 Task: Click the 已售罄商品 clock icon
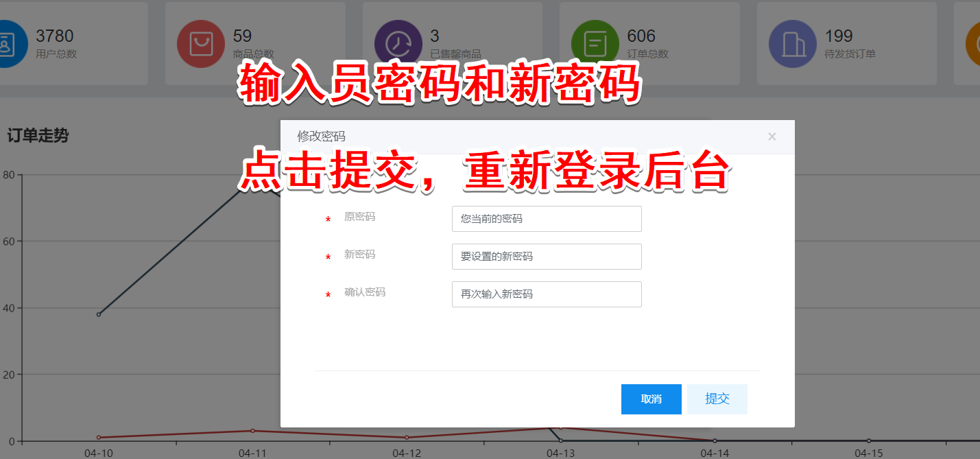(398, 44)
